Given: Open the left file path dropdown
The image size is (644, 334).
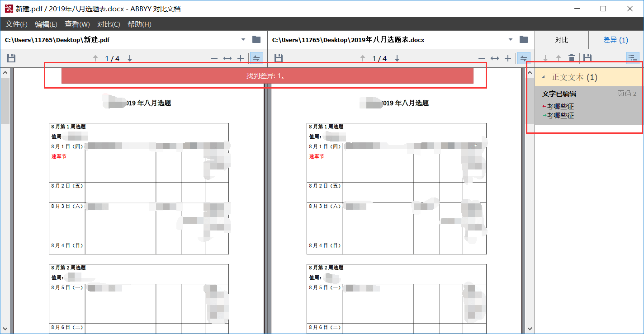Looking at the screenshot, I should coord(244,40).
